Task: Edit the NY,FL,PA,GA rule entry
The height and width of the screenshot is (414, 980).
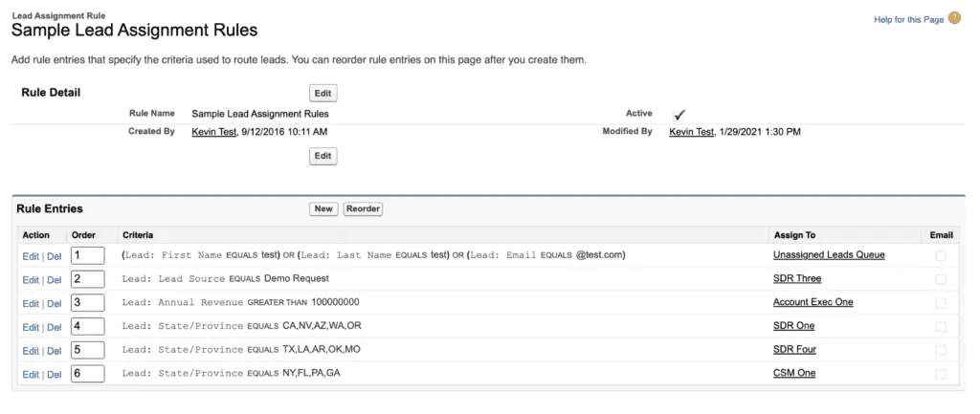Action: pos(31,375)
